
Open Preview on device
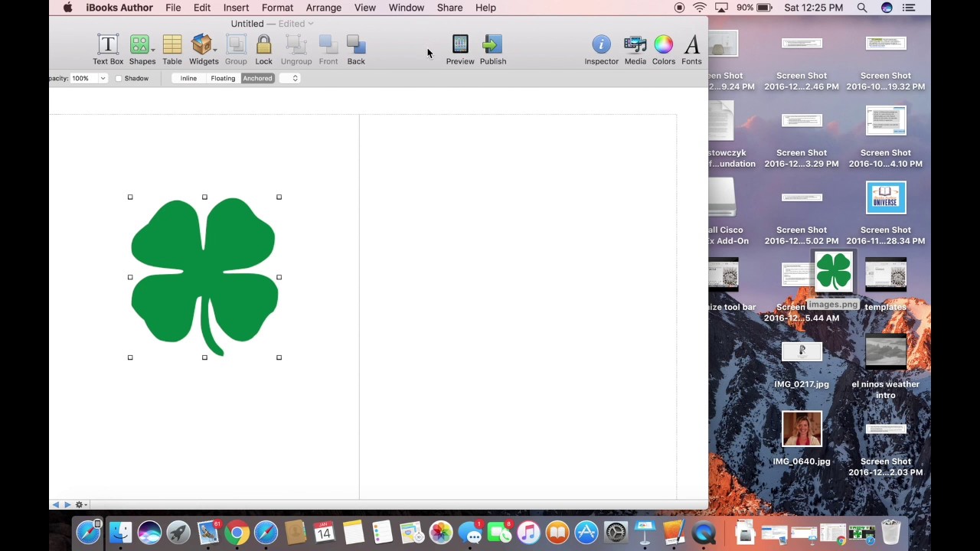(460, 49)
